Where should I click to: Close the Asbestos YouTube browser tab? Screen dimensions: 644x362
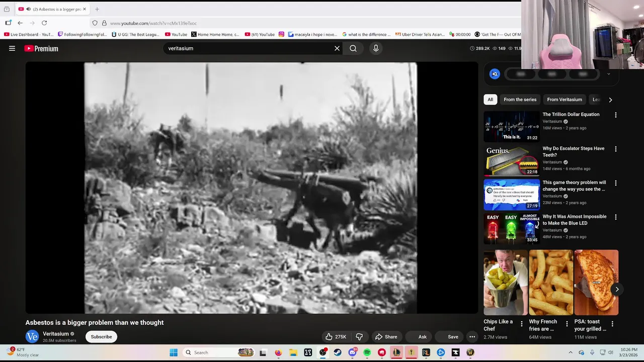pyautogui.click(x=85, y=9)
